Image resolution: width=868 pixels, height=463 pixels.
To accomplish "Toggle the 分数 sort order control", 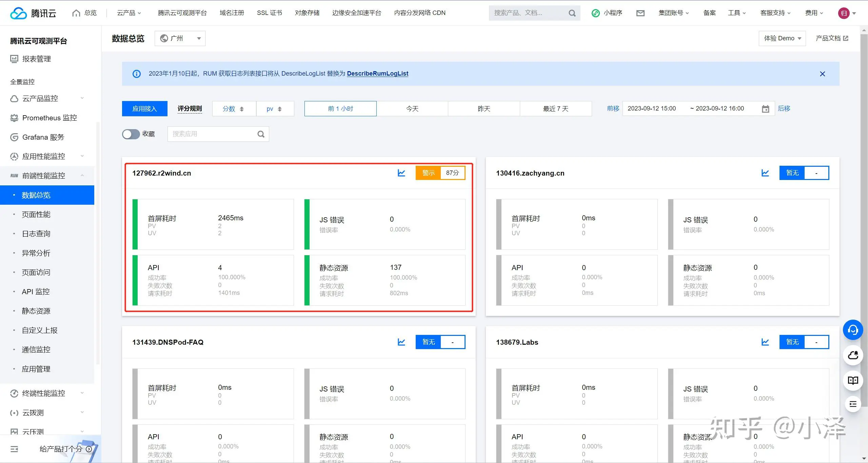I will (234, 109).
